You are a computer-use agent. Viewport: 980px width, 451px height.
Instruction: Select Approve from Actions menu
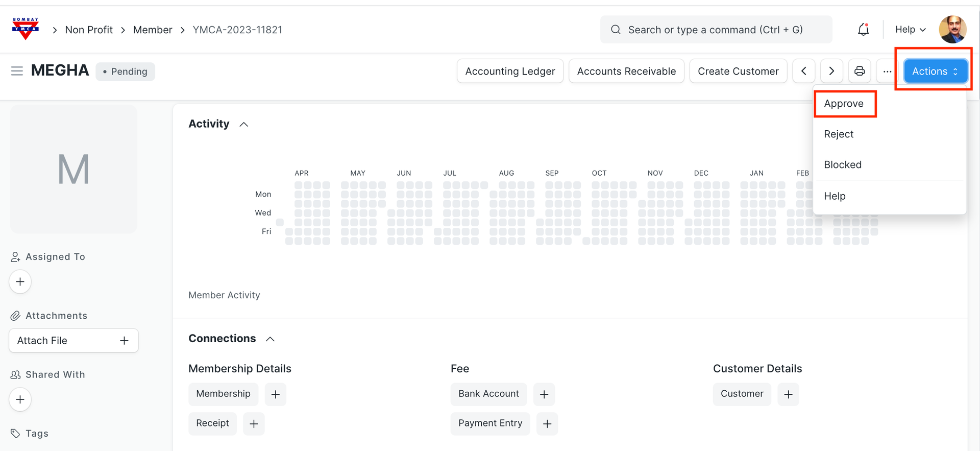tap(844, 104)
